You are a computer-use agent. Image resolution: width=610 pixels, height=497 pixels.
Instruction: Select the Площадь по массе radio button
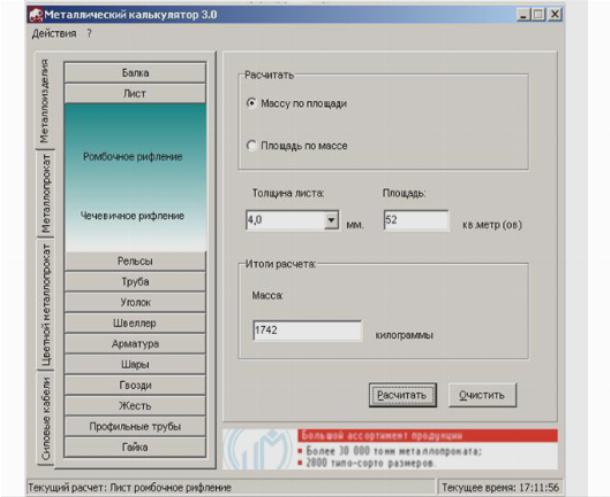(251, 146)
